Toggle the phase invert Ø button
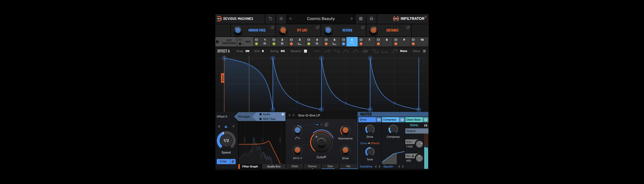 (233, 161)
